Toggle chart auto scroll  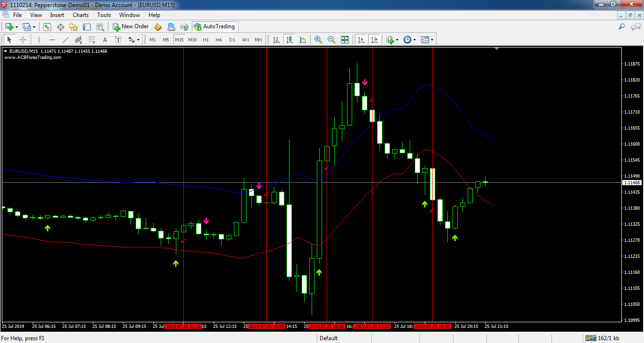361,40
